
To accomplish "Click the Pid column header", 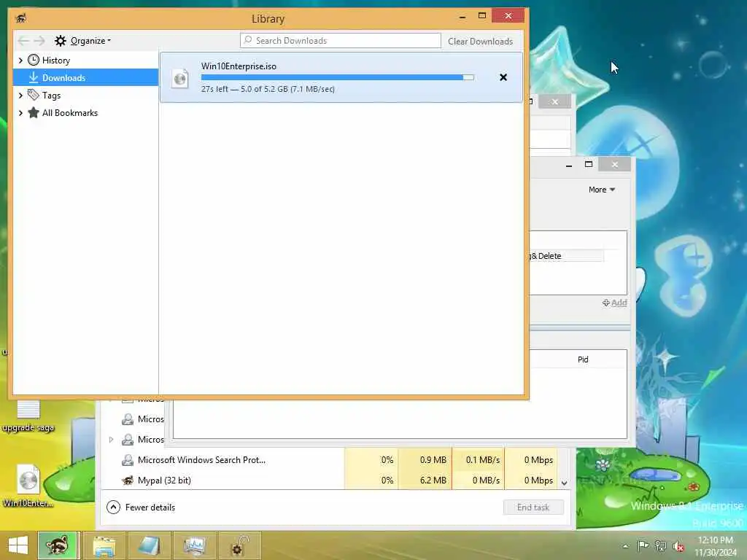I will 583,359.
